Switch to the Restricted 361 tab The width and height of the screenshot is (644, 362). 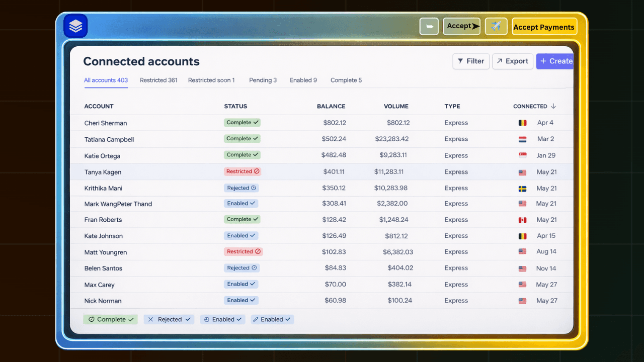158,80
